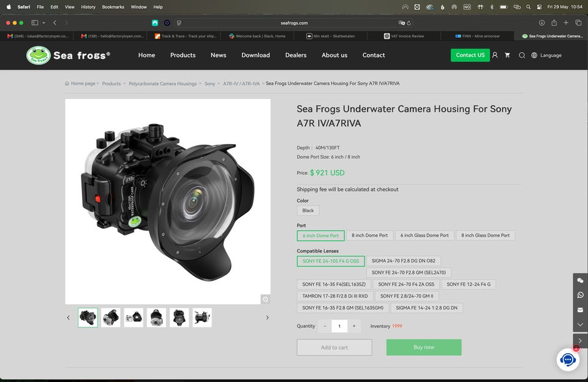Open the Language globe selector
Viewport: 588px width, 382px height.
pyautogui.click(x=546, y=55)
